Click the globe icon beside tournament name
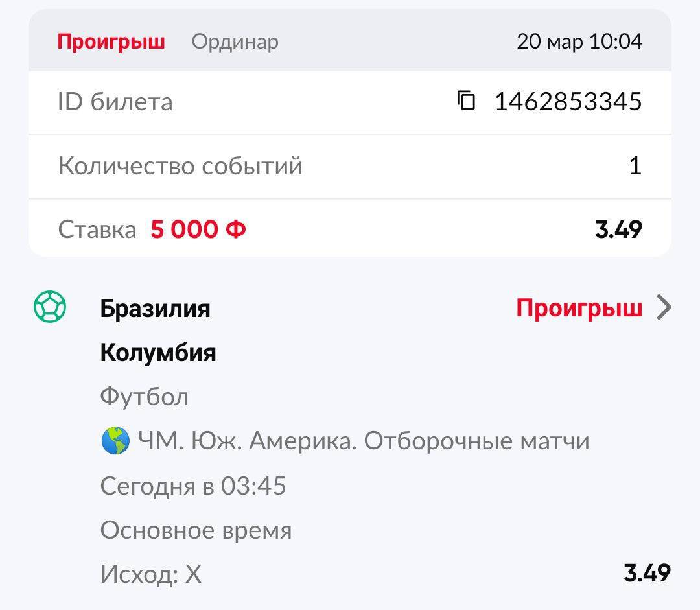700x610 pixels. pyautogui.click(x=115, y=442)
